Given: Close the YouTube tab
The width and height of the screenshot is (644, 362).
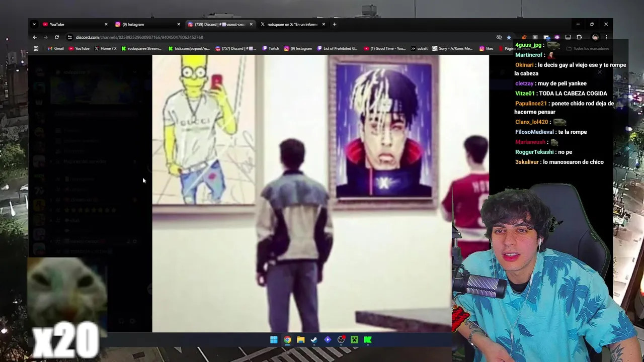Looking at the screenshot, I should [106, 24].
